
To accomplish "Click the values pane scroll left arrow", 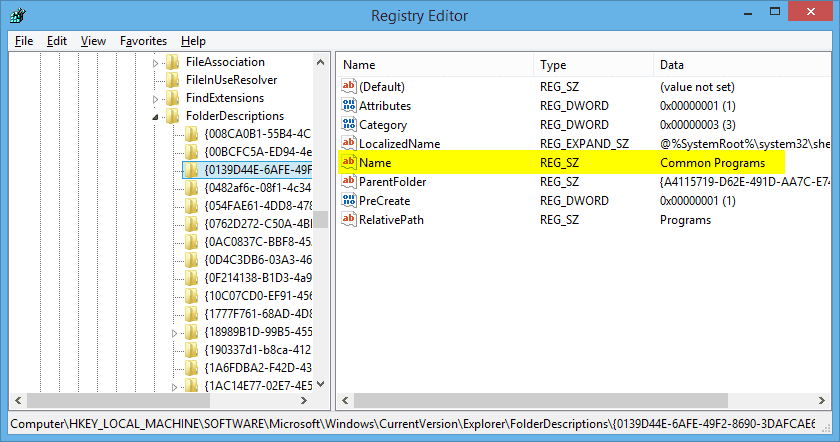I will [x=345, y=400].
